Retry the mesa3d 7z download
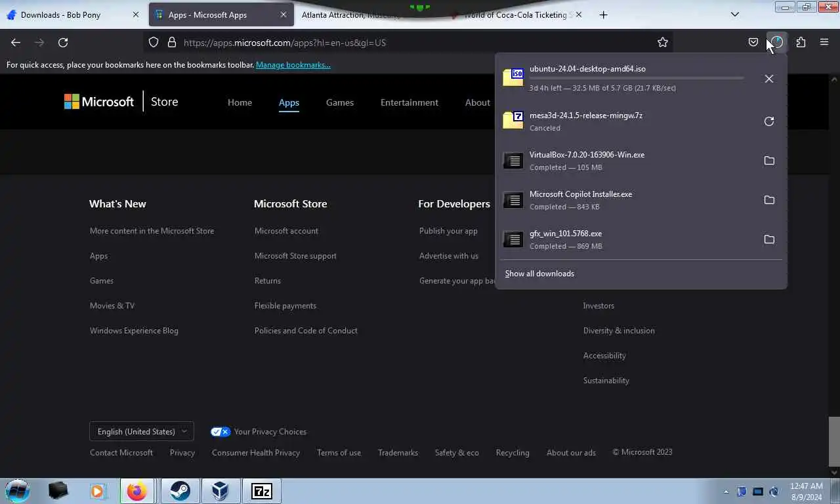The image size is (840, 504). [769, 121]
